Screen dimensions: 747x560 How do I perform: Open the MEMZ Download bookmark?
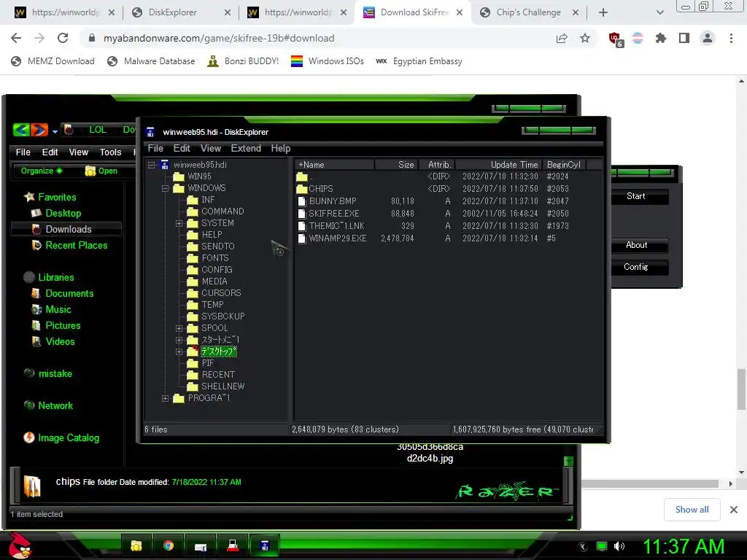click(x=53, y=61)
